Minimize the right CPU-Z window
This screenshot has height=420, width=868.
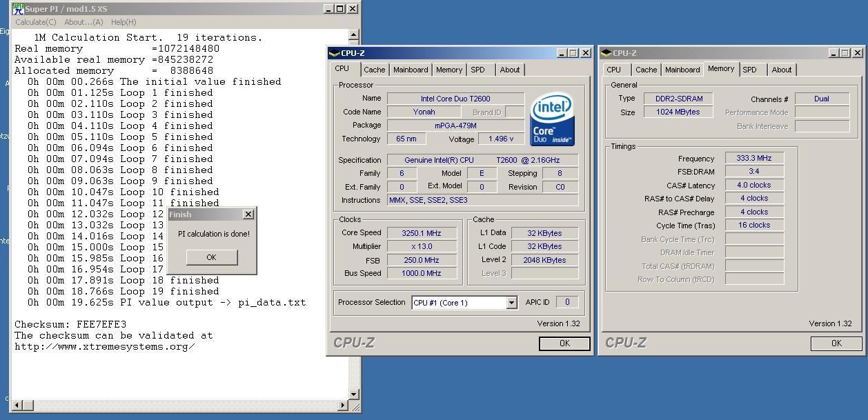(x=834, y=53)
